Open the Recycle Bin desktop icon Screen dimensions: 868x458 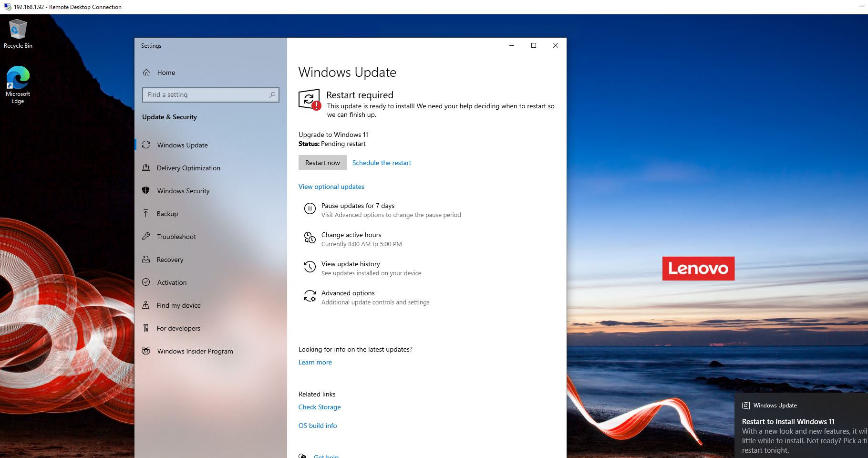tap(18, 31)
